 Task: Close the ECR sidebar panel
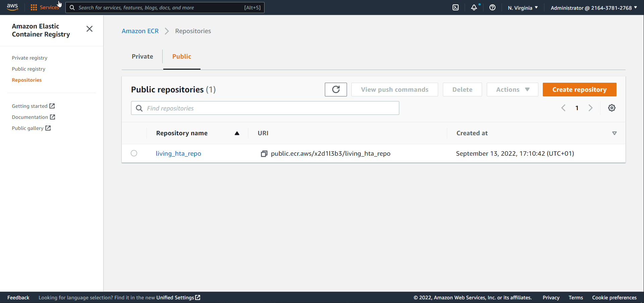pos(89,29)
